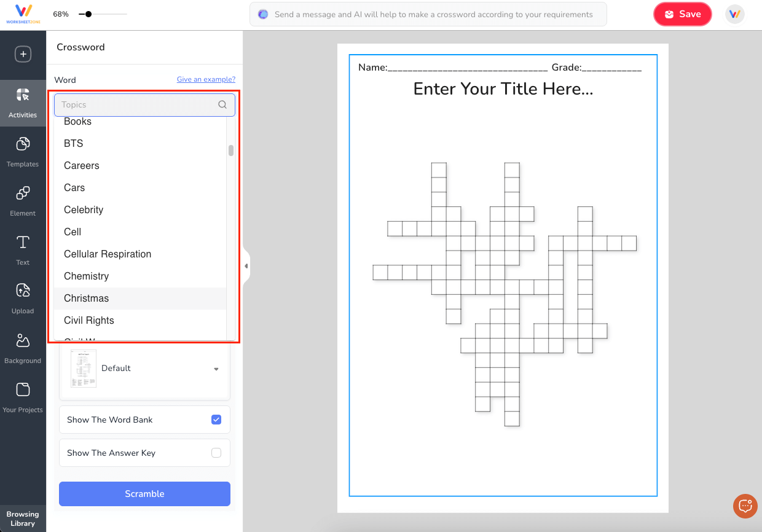
Task: Open the Text panel
Action: (23, 250)
